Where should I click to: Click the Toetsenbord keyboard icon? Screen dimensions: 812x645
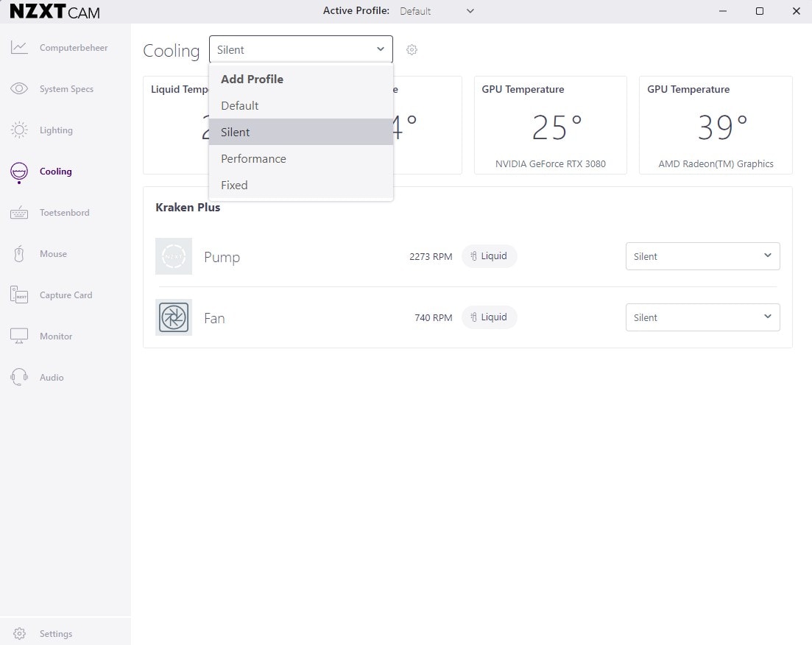pyautogui.click(x=19, y=212)
